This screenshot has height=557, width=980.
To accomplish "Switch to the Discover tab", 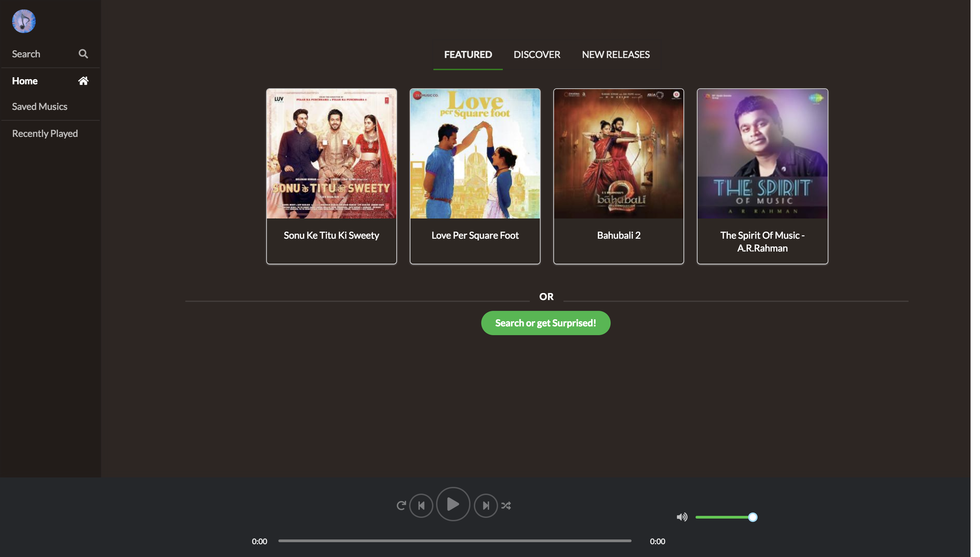I will [x=537, y=55].
